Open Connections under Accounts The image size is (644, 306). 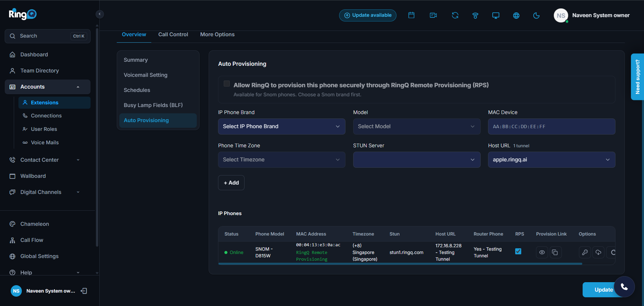pos(54,116)
